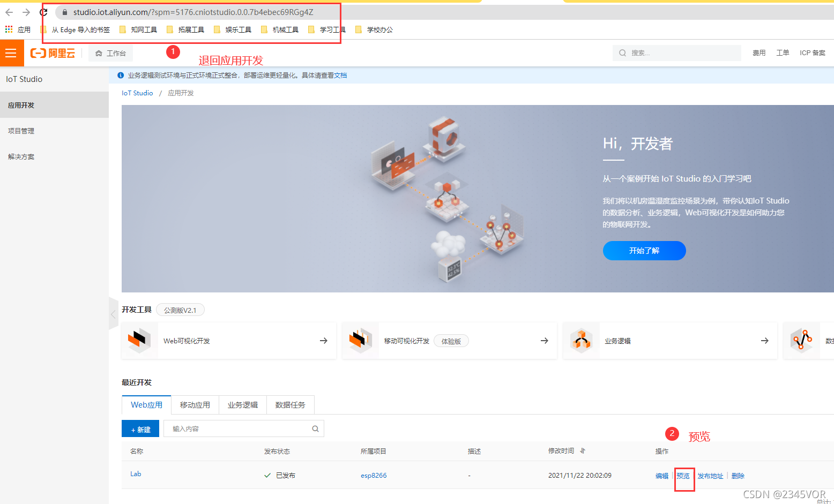Open the 知网工具 bookmark folder
Screen dimensions: 834x504
pyautogui.click(x=138, y=30)
